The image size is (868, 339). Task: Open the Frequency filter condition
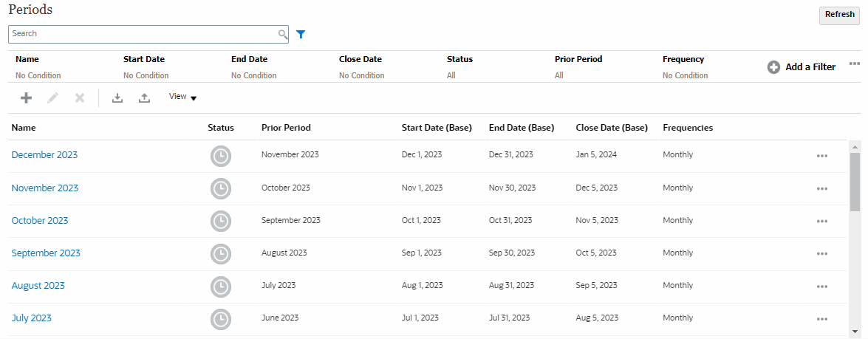tap(685, 75)
